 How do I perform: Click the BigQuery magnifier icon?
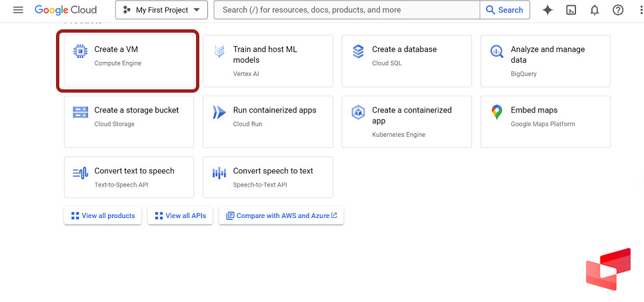(x=497, y=51)
